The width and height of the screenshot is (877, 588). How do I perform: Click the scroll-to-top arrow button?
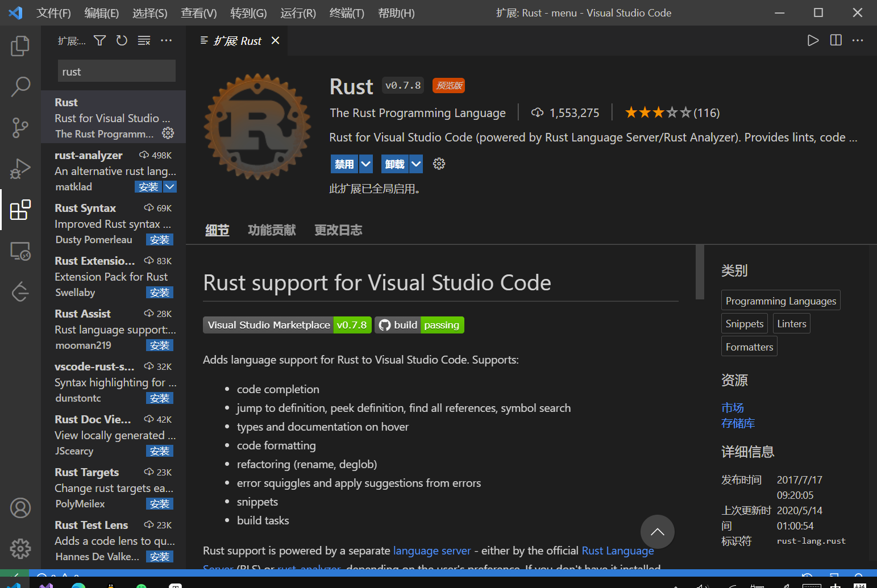coord(658,532)
